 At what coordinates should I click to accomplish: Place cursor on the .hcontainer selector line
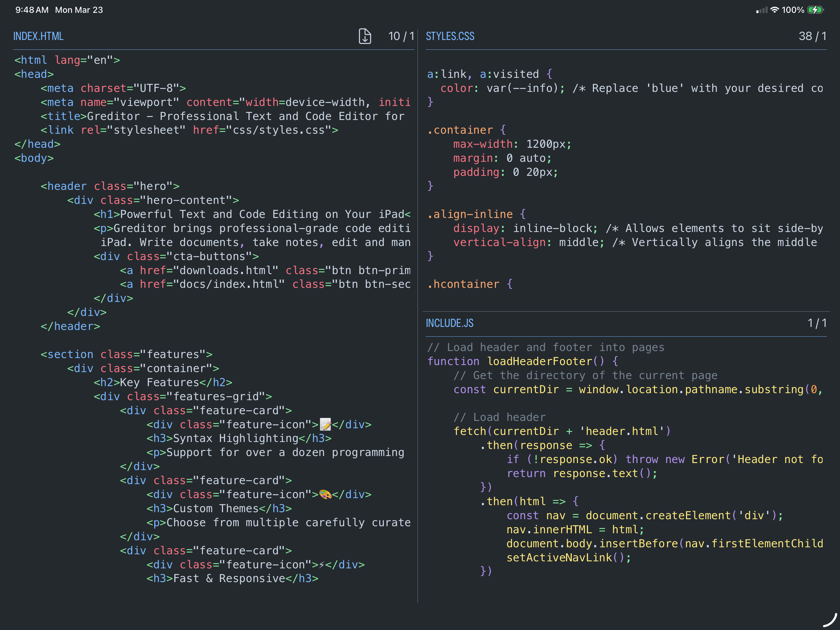[466, 284]
